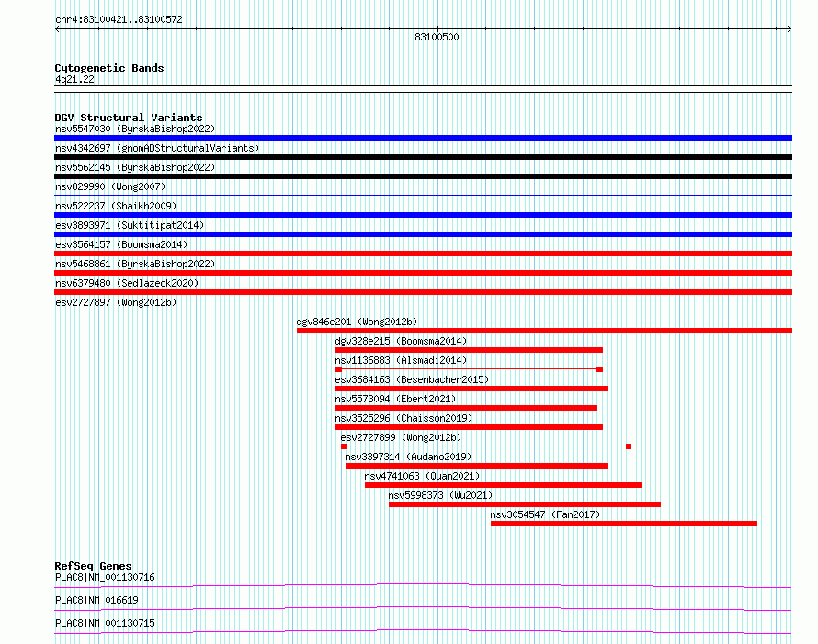Open variant dgv328e215 (Boomsma2014) label
Screen dimensions: 818x644
point(401,341)
